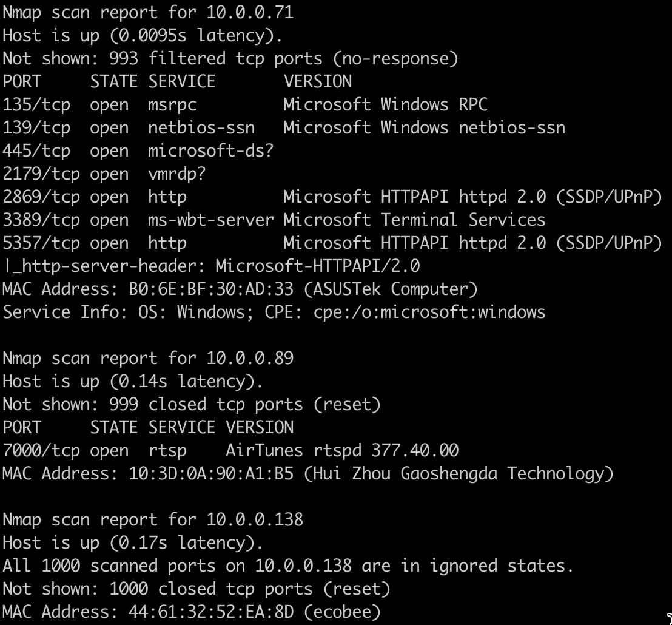Click the 2869/tcp port entry
The width and height of the screenshot is (672, 625).
pyautogui.click(x=41, y=197)
